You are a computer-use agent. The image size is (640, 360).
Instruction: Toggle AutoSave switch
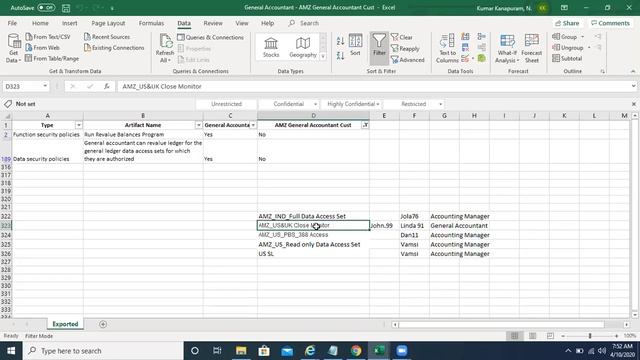(x=46, y=8)
